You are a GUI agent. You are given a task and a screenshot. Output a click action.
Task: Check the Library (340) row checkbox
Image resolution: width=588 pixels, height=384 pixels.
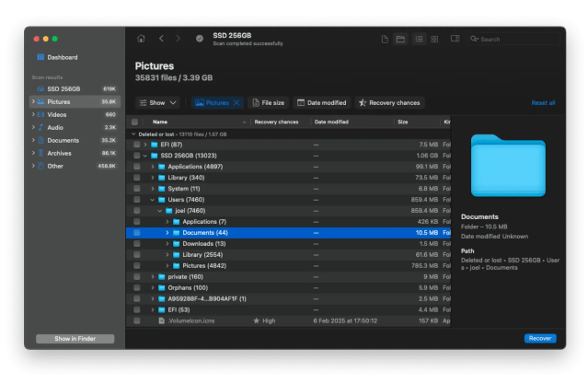[137, 178]
